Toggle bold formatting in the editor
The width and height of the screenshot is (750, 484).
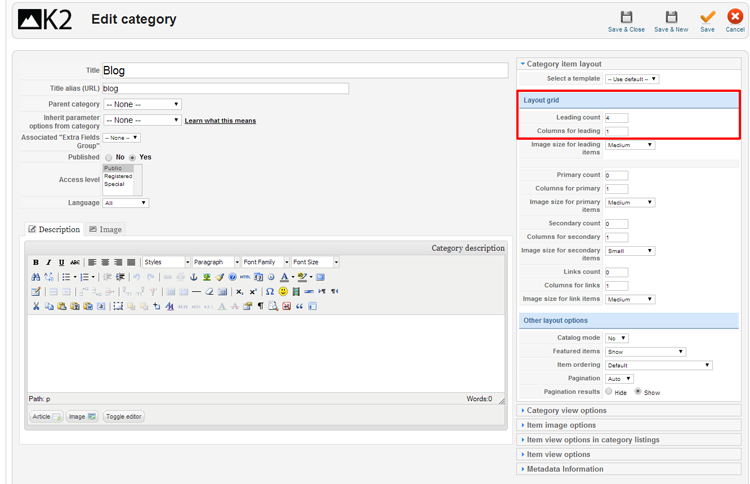click(x=36, y=263)
